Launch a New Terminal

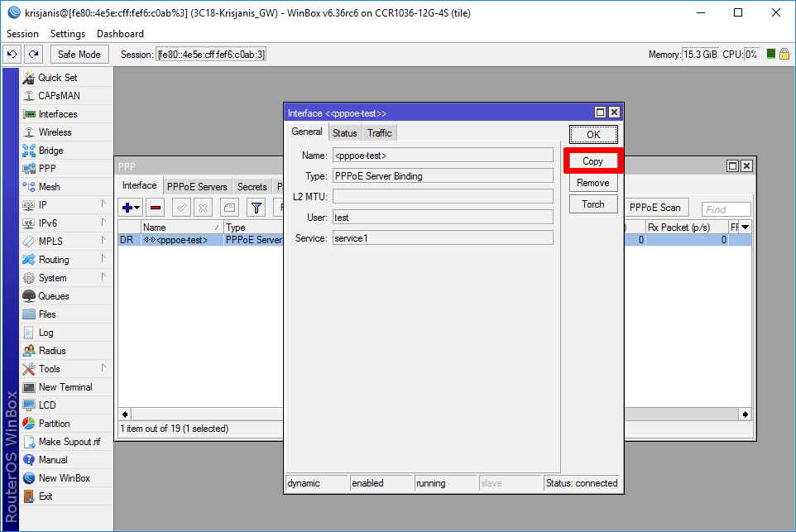click(x=65, y=386)
